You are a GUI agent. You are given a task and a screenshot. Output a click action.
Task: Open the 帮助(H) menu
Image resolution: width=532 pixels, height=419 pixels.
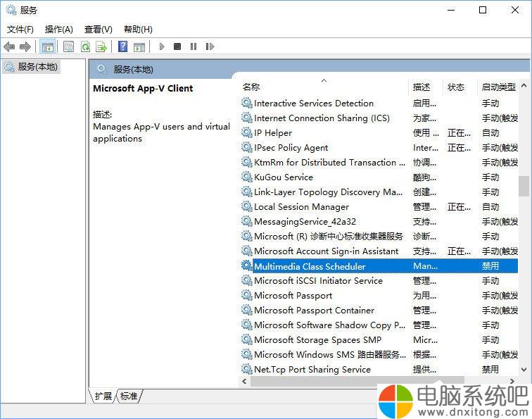tap(138, 30)
